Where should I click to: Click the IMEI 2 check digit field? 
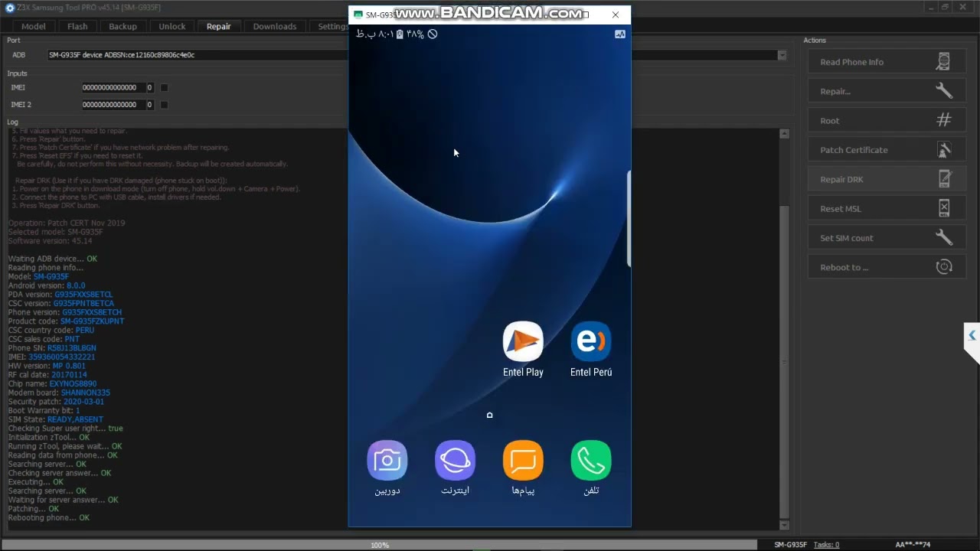pyautogui.click(x=149, y=104)
